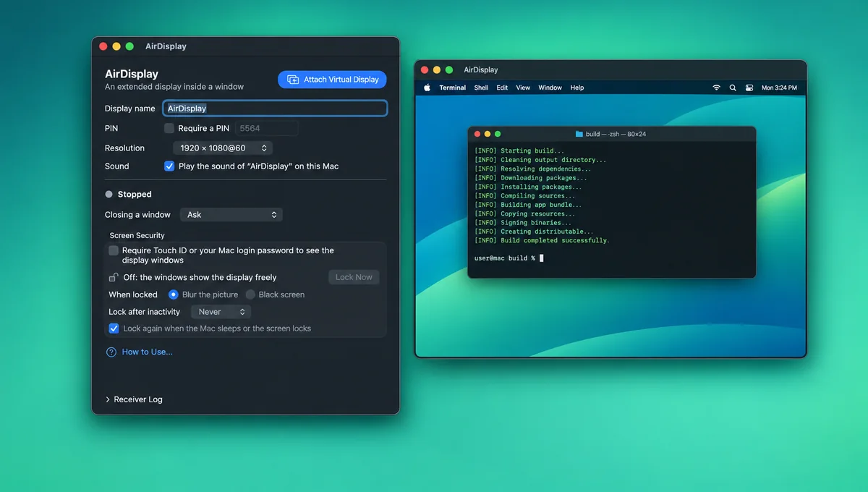Minimize the build Terminal window

coord(488,134)
